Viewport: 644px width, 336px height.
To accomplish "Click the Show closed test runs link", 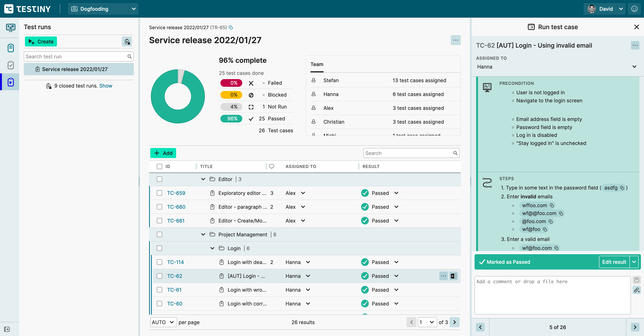I will 105,86.
